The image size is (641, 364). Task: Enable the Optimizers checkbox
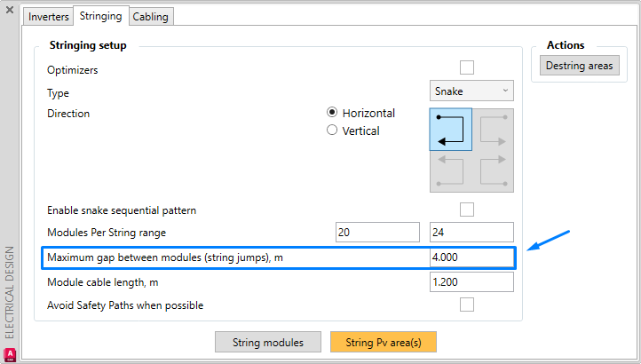coord(466,67)
